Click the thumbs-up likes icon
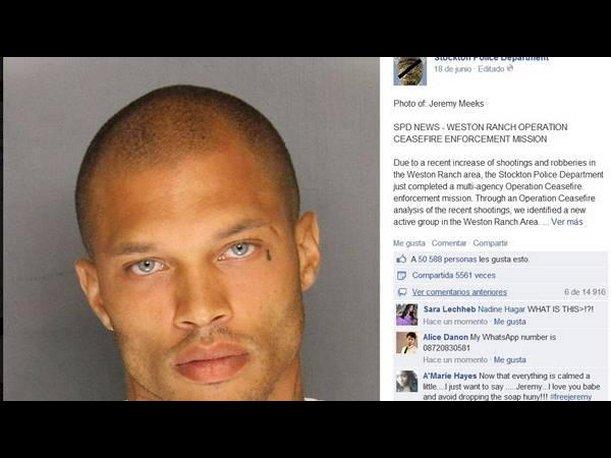The image size is (611, 458). 401,259
